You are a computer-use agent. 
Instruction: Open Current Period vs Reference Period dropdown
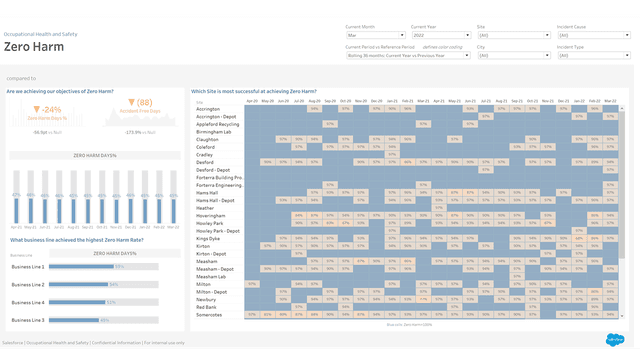[408, 55]
